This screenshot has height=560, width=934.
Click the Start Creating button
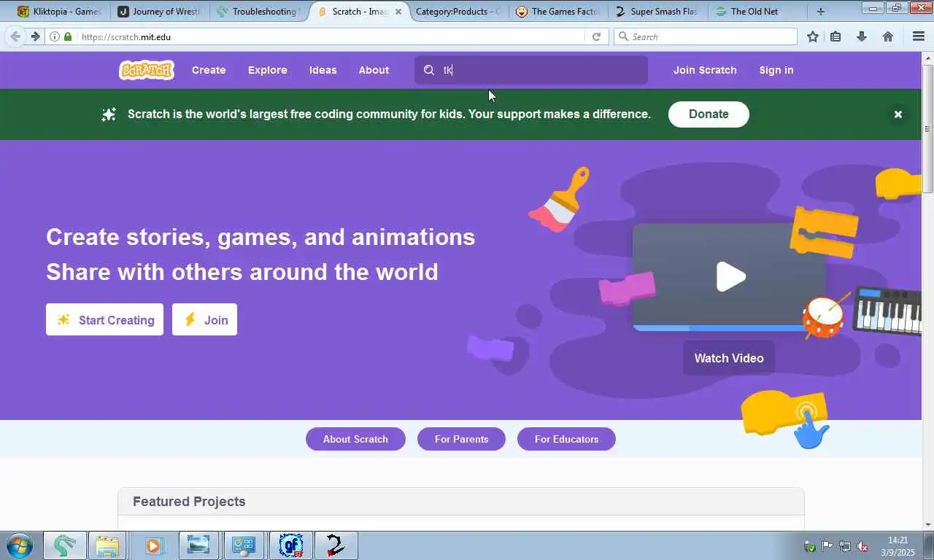(104, 319)
